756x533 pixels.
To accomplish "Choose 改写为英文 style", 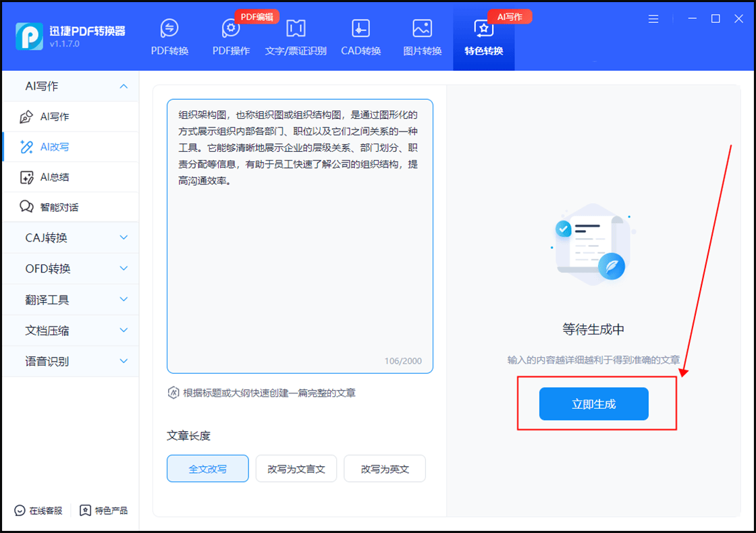I will click(x=384, y=468).
